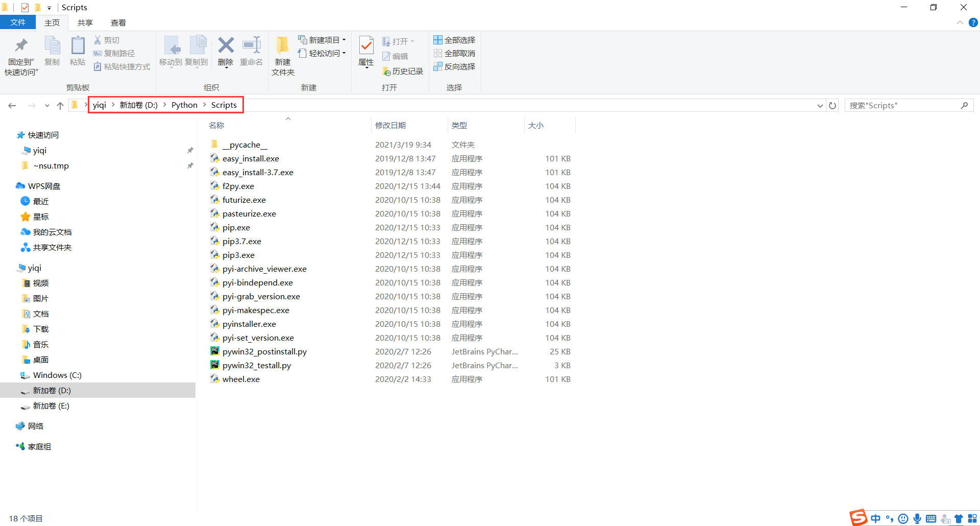
Task: Click Python in the address breadcrumb
Action: tap(184, 105)
